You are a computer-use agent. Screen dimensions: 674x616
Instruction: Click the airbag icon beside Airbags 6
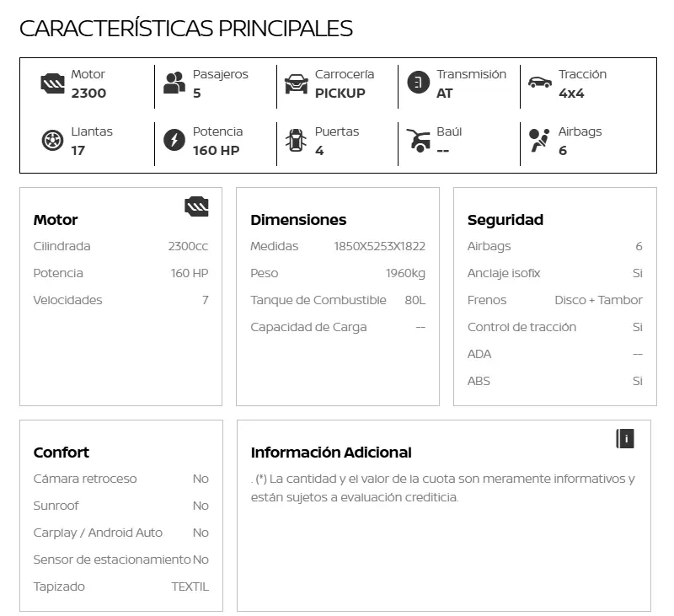(x=539, y=140)
